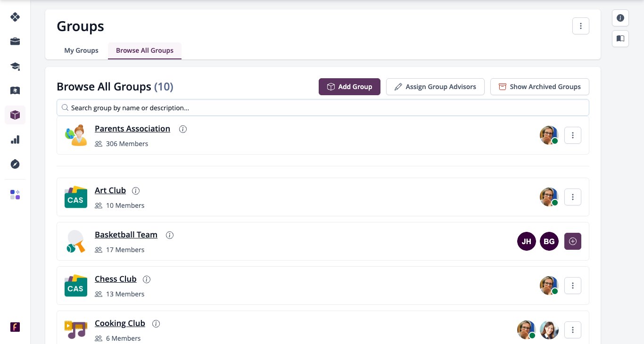Viewport: 644px width, 344px height.
Task: Click Assign Group Advisors button
Action: coord(435,87)
